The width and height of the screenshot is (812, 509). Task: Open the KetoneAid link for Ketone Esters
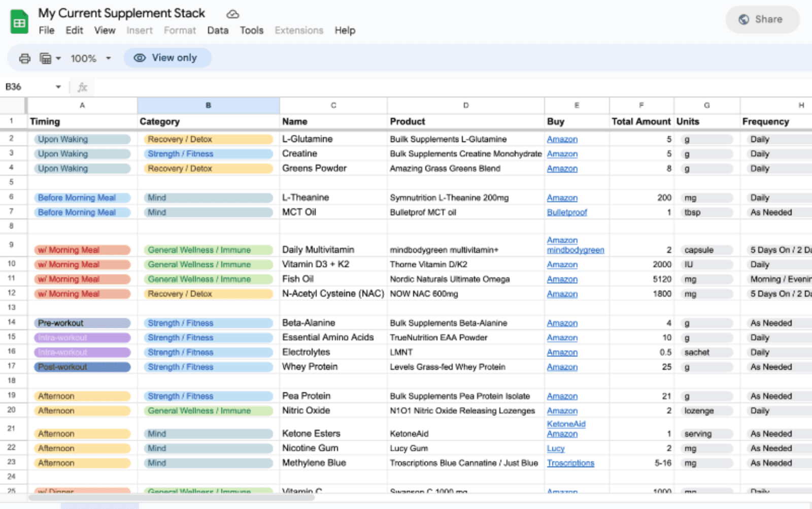(x=566, y=424)
